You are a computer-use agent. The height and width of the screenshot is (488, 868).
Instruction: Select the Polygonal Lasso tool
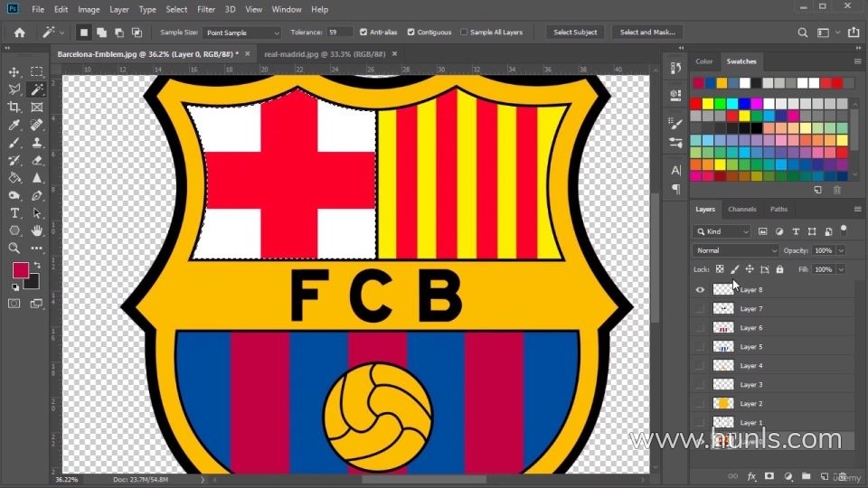point(14,89)
